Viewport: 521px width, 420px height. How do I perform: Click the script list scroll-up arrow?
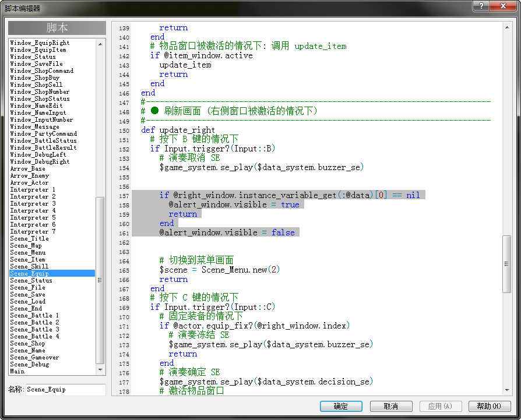pos(100,44)
